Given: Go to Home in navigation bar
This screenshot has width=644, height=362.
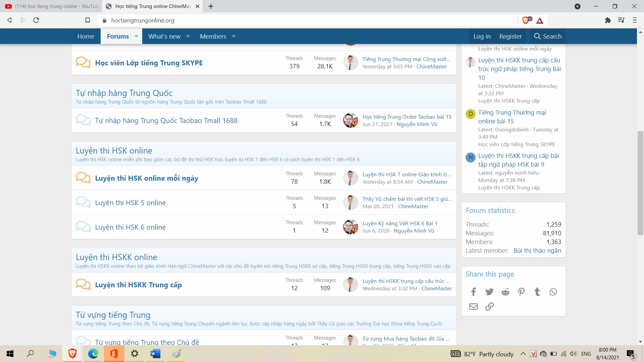Looking at the screenshot, I should tap(86, 36).
